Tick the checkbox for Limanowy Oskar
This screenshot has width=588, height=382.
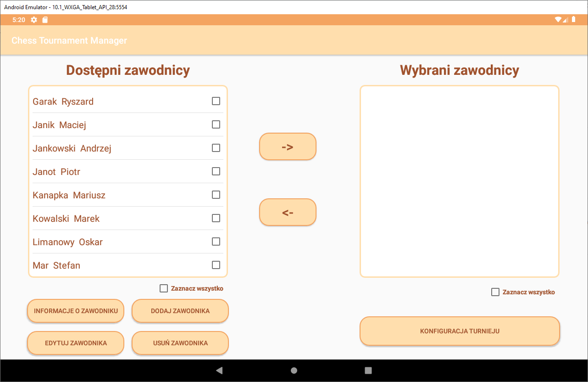[x=216, y=242]
